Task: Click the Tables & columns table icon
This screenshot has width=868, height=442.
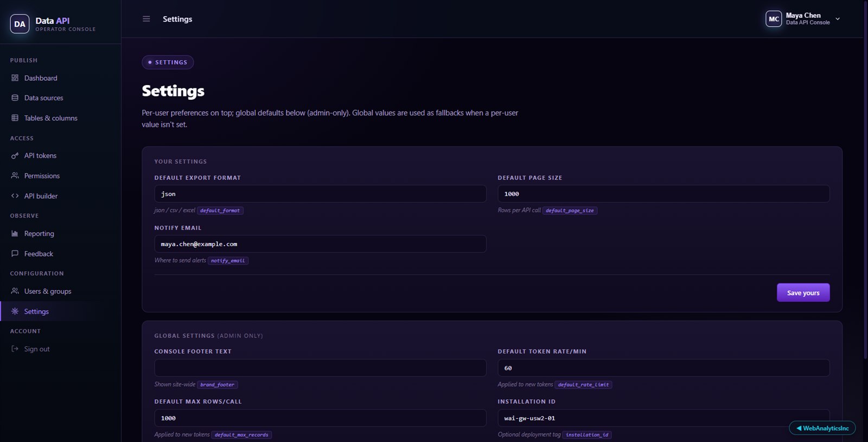Action: click(x=15, y=118)
